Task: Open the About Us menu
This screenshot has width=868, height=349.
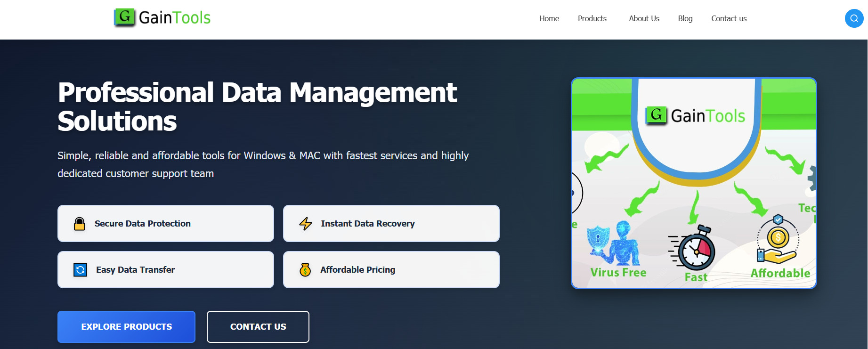Action: [x=644, y=18]
